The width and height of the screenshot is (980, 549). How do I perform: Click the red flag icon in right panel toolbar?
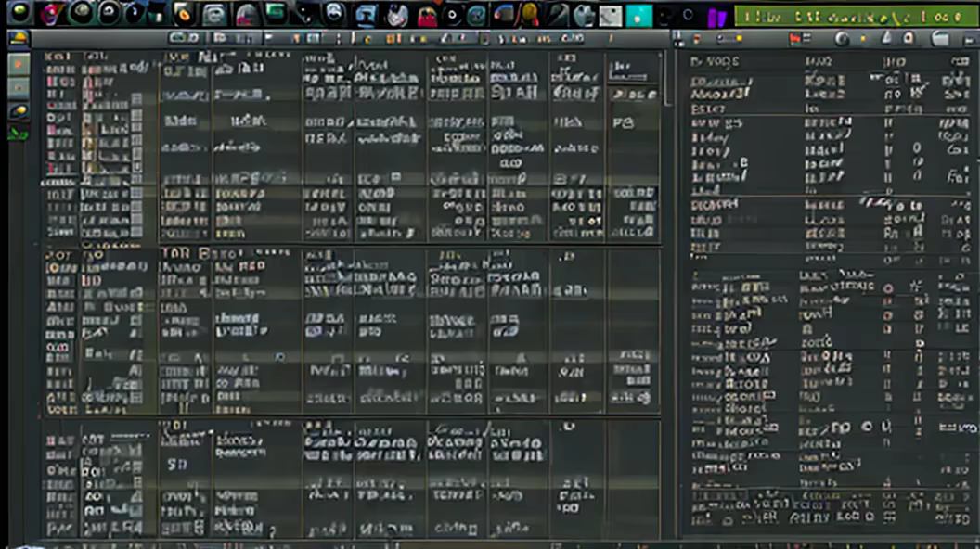tap(796, 39)
